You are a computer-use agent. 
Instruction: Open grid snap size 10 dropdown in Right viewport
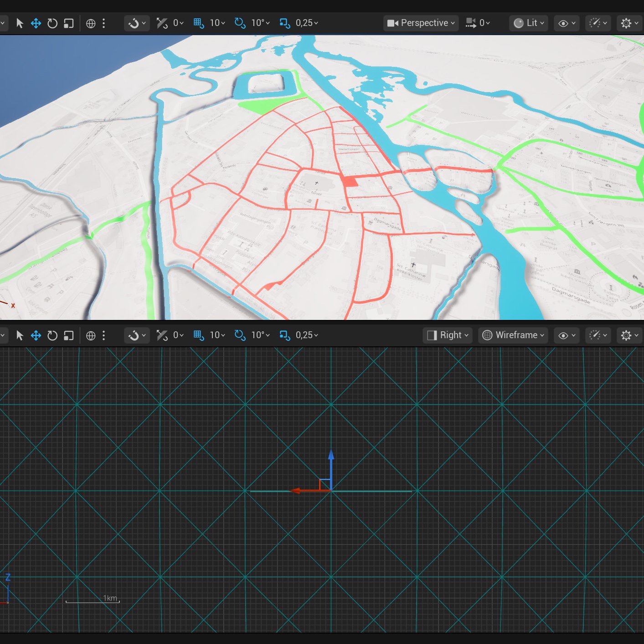point(217,335)
